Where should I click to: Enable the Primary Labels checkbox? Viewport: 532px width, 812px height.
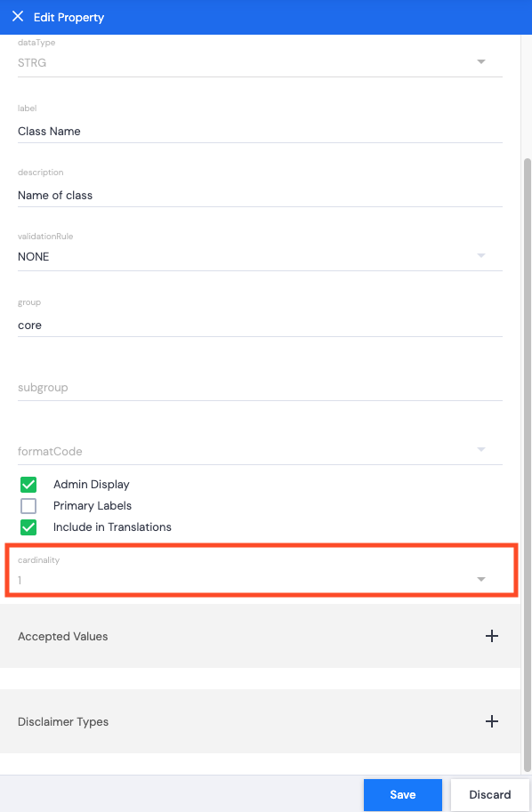pyautogui.click(x=28, y=505)
